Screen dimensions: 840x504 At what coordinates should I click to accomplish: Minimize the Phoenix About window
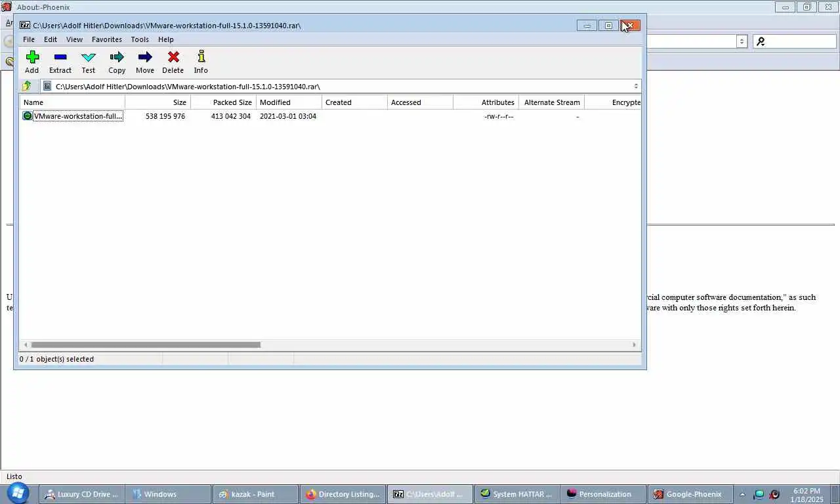pos(785,7)
